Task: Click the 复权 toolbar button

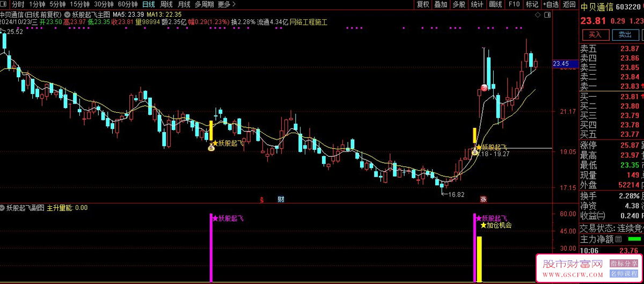Action: (423, 4)
